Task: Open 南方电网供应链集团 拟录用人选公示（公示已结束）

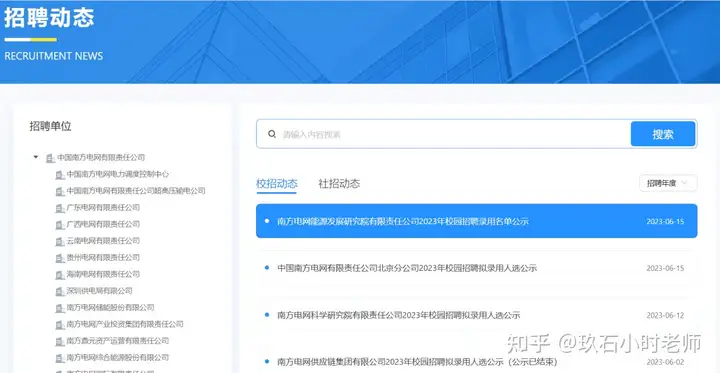Action: pyautogui.click(x=417, y=362)
